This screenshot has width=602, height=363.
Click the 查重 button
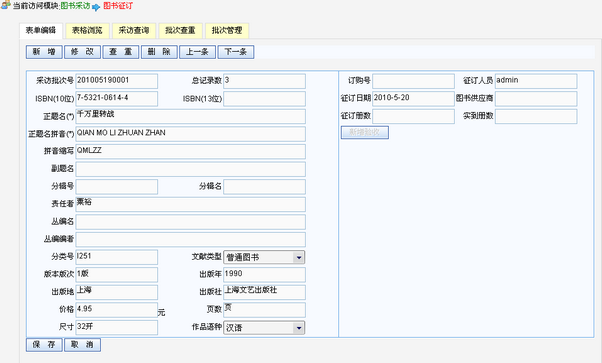coord(121,52)
